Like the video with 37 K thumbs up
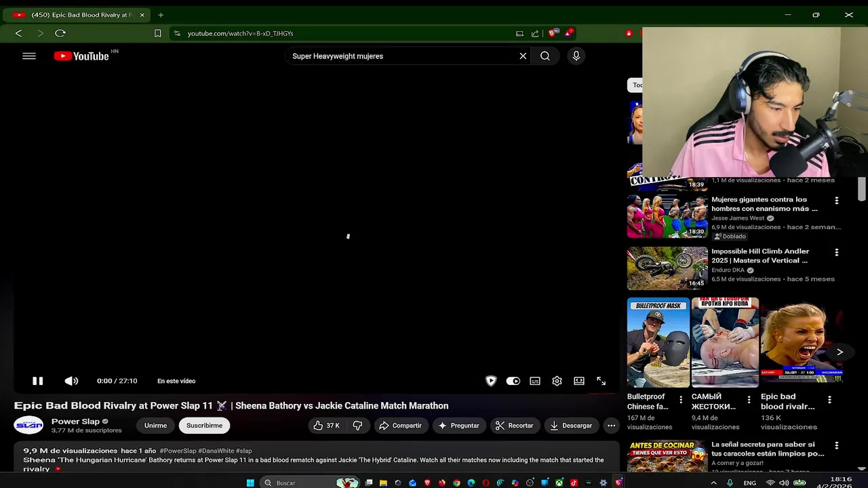Image resolution: width=868 pixels, height=488 pixels. pos(326,426)
